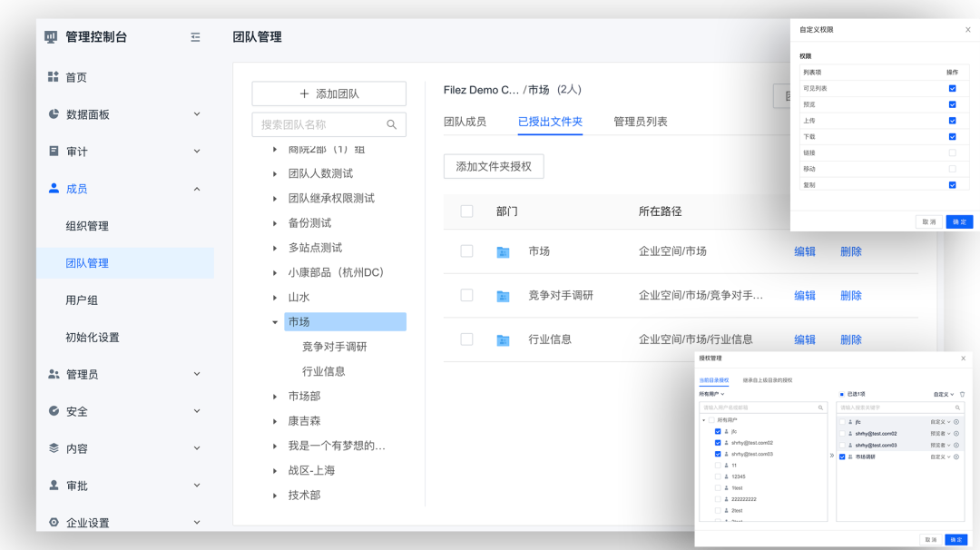
Task: Check user 12345 in the user list
Action: pyautogui.click(x=718, y=476)
